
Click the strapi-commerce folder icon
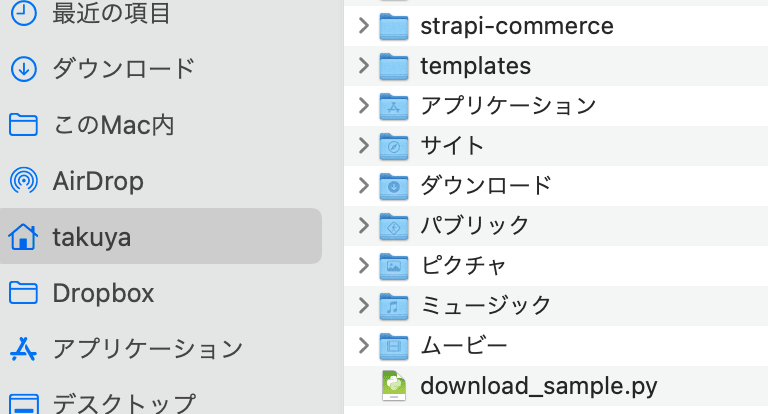(394, 26)
